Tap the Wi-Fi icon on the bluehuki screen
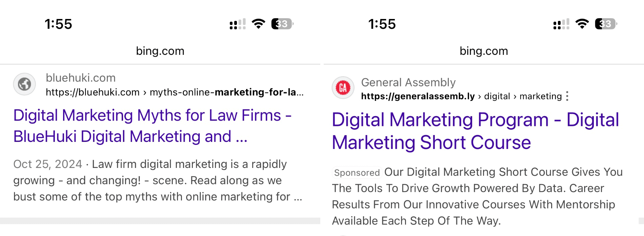The image size is (644, 236). click(258, 24)
